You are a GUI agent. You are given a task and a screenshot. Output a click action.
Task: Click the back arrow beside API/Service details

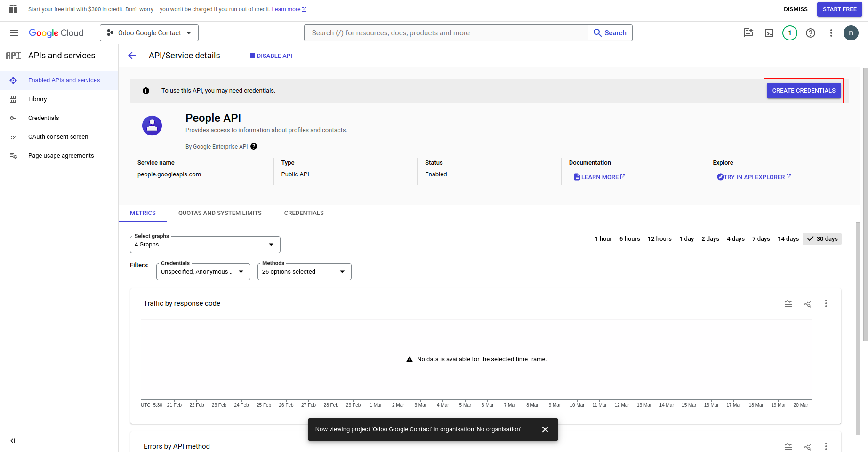(132, 56)
